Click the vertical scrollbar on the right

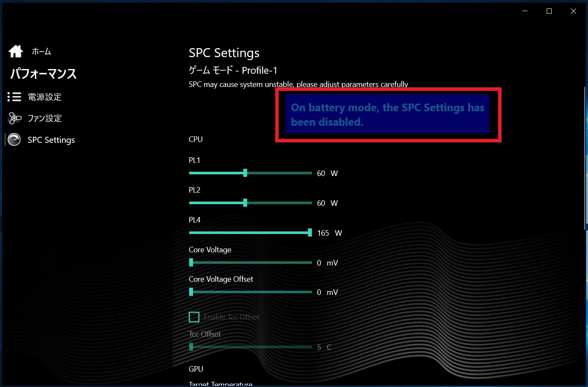tap(585, 158)
